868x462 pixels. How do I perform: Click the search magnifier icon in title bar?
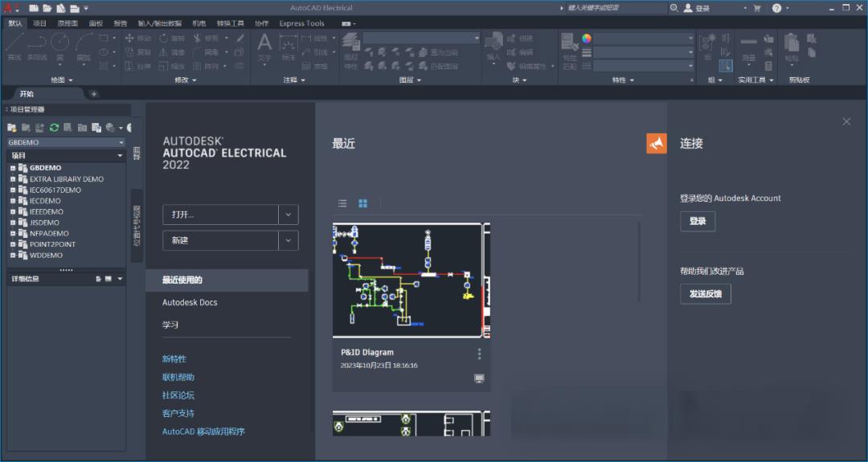point(674,8)
